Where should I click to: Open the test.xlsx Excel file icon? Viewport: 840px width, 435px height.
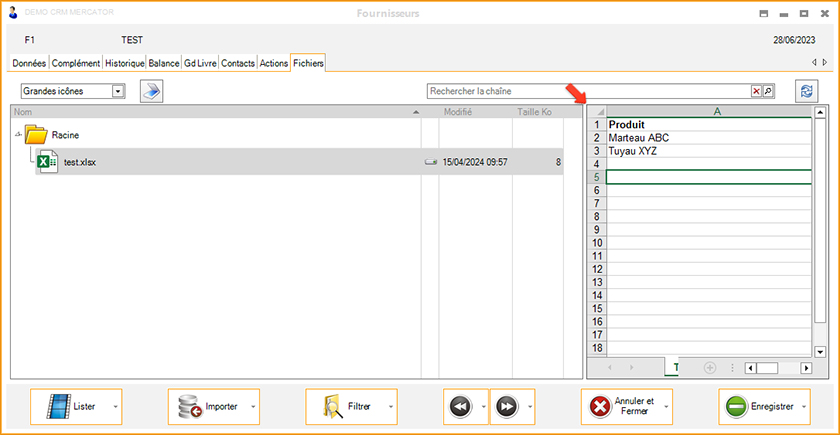(46, 161)
